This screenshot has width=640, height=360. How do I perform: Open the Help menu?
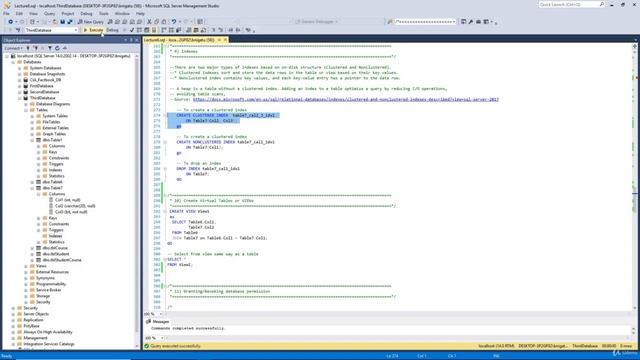pos(140,13)
